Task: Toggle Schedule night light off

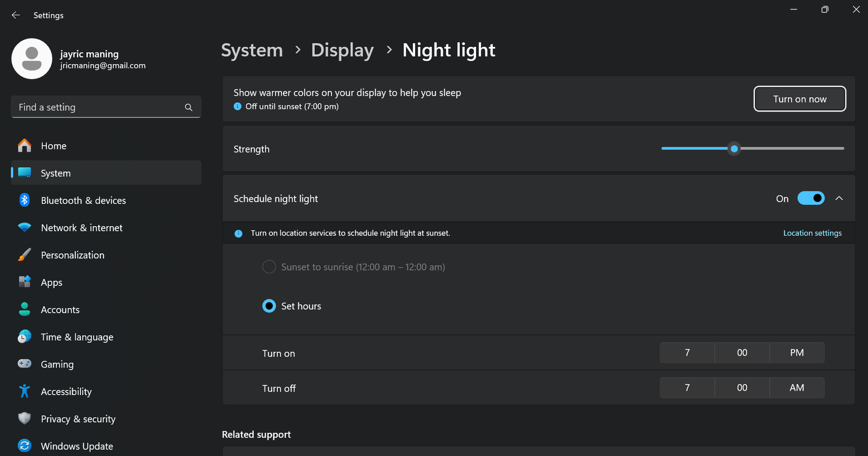Action: (811, 198)
